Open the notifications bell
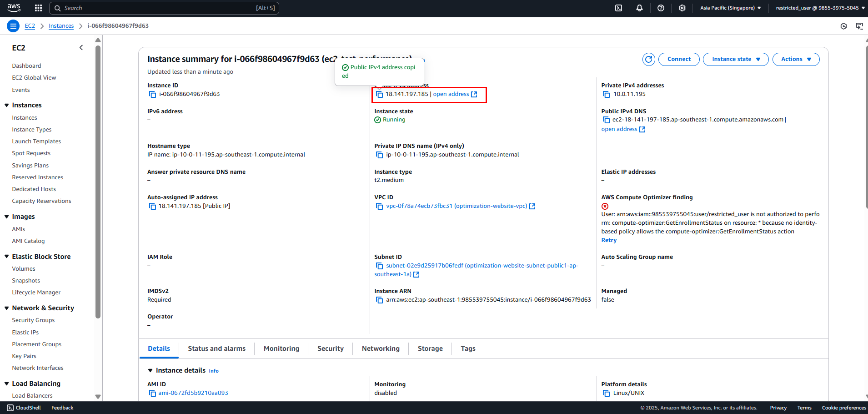The width and height of the screenshot is (868, 414). click(639, 8)
